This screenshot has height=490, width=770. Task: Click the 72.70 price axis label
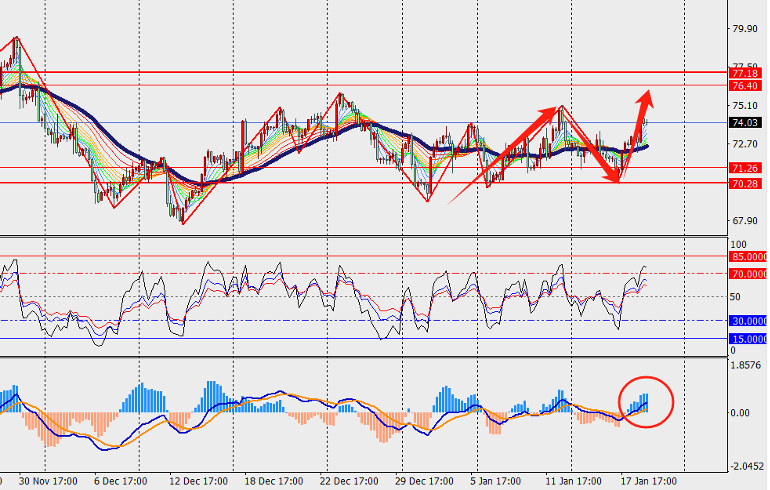pyautogui.click(x=744, y=144)
